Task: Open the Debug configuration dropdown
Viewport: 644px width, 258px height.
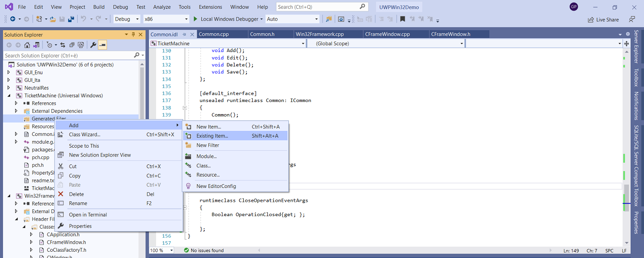Action: click(x=127, y=19)
